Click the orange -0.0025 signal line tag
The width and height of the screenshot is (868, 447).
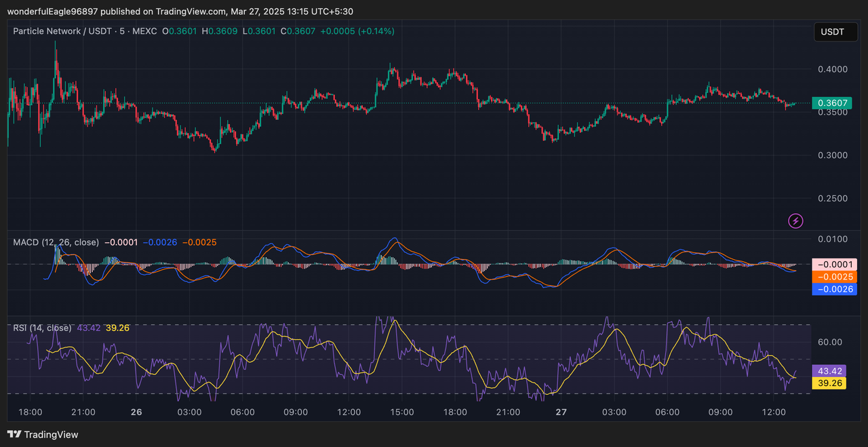[833, 277]
